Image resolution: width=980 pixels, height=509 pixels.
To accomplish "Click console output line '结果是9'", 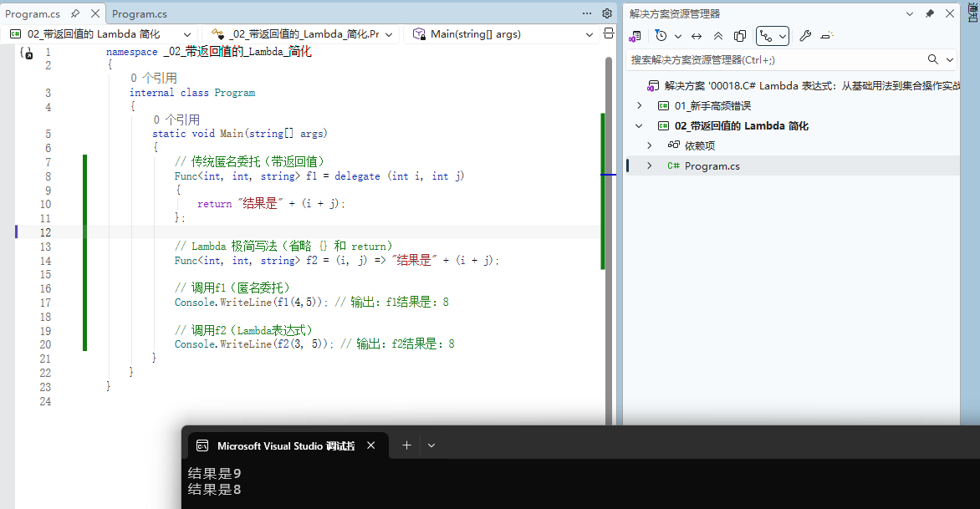I will click(x=214, y=473).
